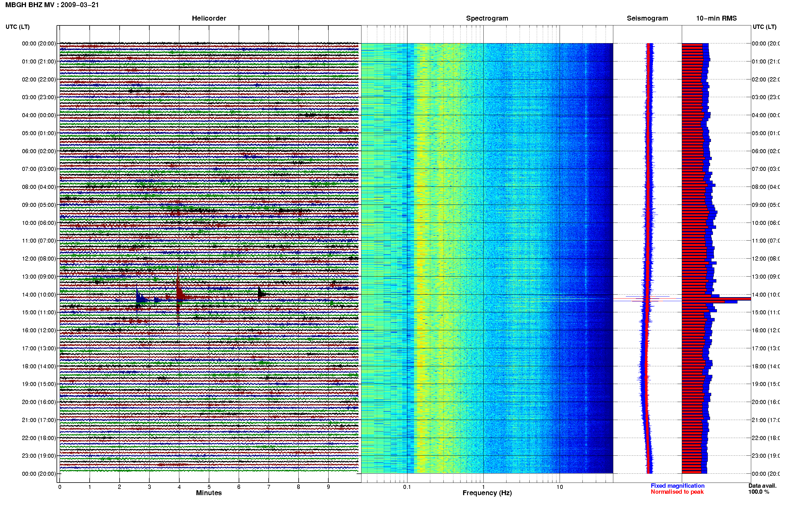Image resolution: width=812 pixels, height=508 pixels.
Task: Click the left 17:00 (13:00) time label
Action: coord(39,348)
